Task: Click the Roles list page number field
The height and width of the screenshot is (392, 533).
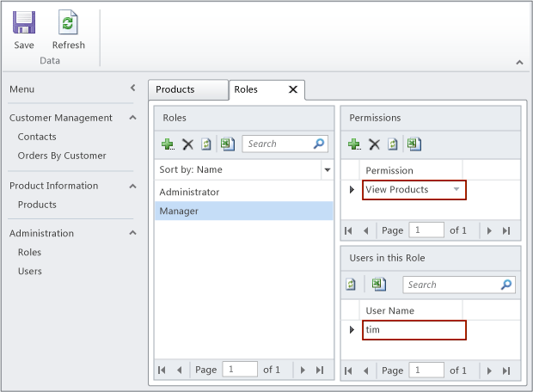Action: [240, 370]
